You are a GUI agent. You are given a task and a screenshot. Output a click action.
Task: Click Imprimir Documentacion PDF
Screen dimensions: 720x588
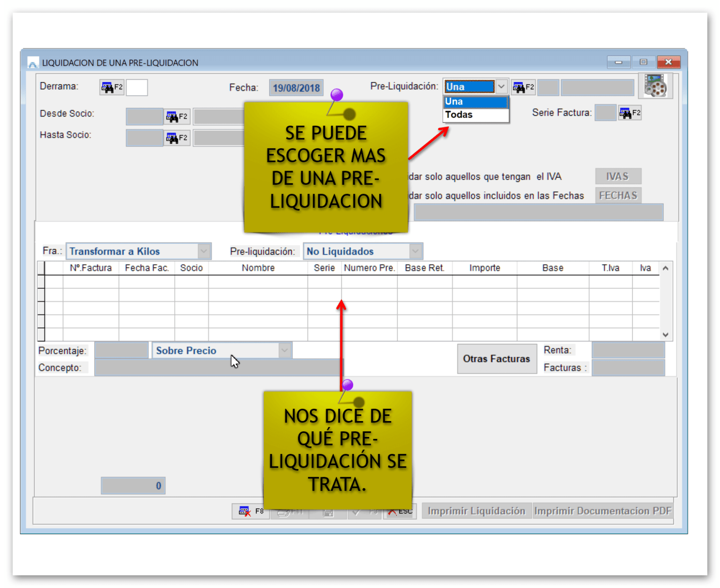click(x=603, y=511)
